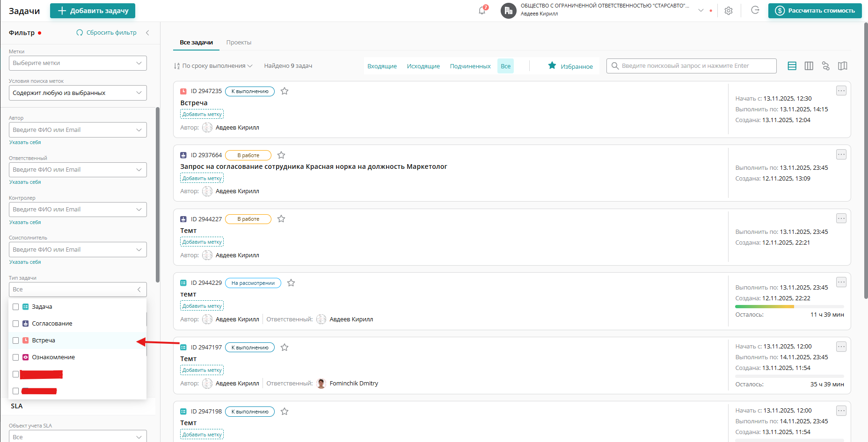
Task: Open the three-dot menu for task ID 2937664
Action: (841, 154)
